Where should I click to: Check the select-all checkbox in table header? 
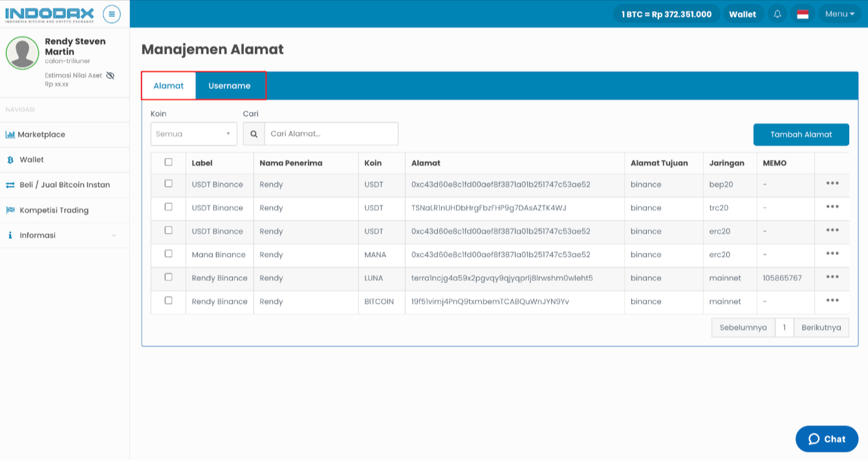pyautogui.click(x=168, y=162)
